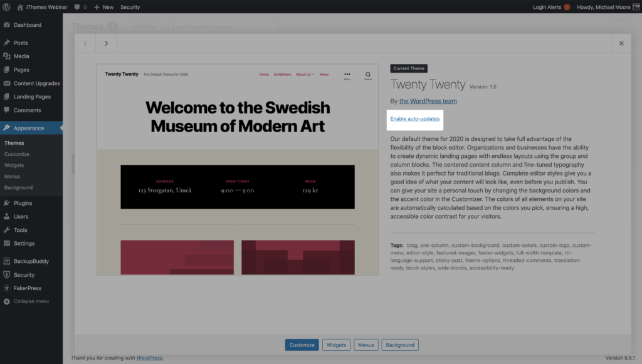The height and width of the screenshot is (364, 642).
Task: Click the user avatar in the admin bar
Action: (636, 7)
